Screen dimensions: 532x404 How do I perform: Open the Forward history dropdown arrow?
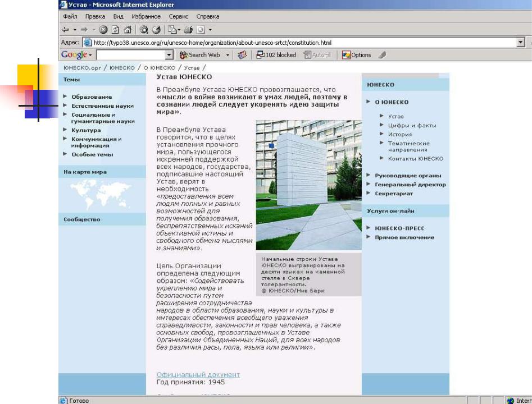(94, 30)
